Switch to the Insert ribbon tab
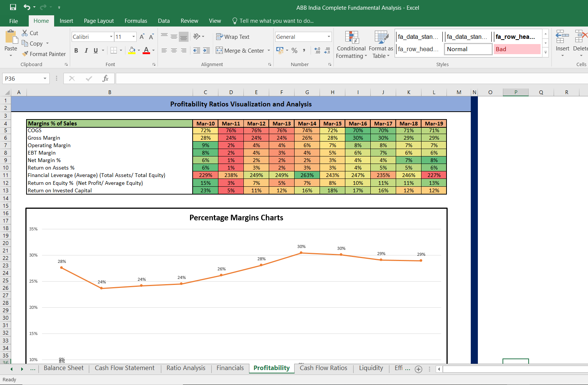 66,21
